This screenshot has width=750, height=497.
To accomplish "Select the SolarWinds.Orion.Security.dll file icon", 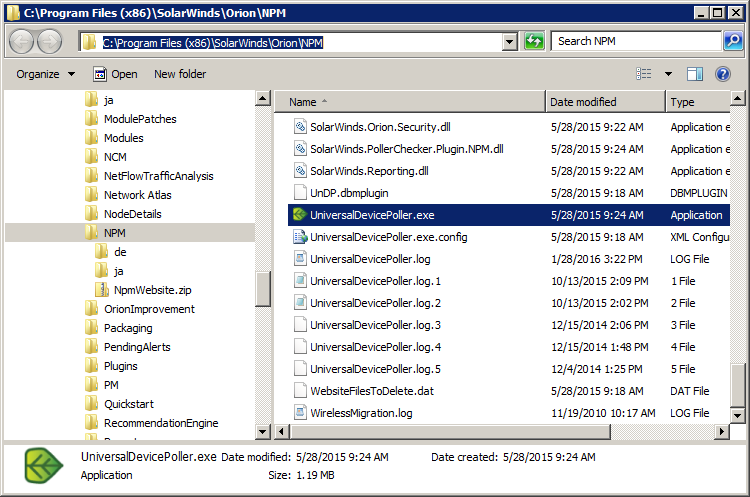I will (300, 127).
